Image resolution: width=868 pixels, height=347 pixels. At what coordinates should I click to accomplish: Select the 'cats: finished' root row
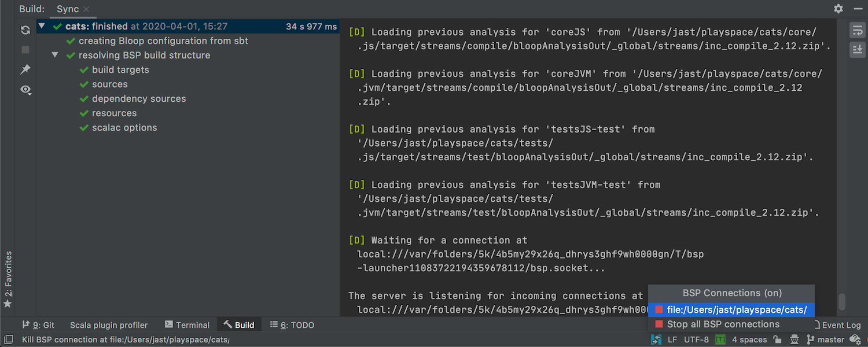pyautogui.click(x=188, y=26)
